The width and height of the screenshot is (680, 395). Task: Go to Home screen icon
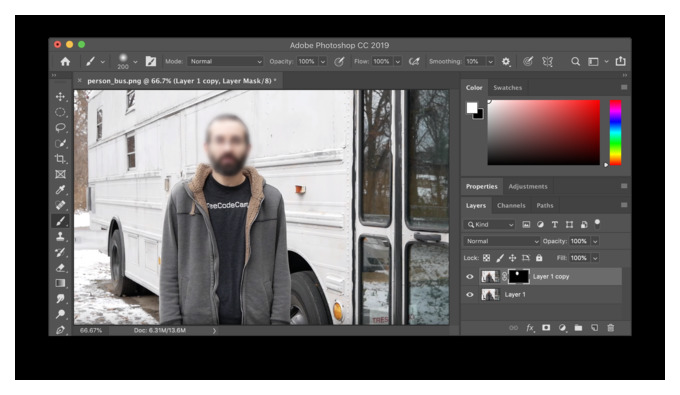[x=65, y=62]
